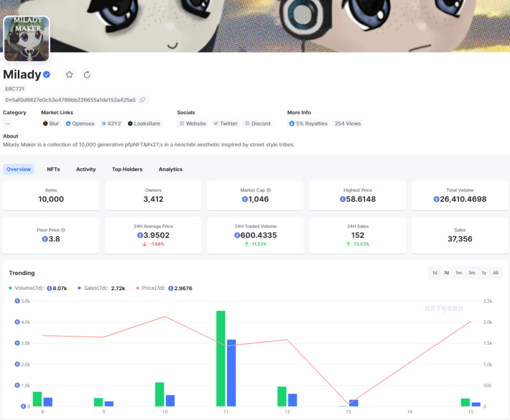This screenshot has width=510, height=420.
Task: Select the 1m trending range
Action: [x=459, y=273]
